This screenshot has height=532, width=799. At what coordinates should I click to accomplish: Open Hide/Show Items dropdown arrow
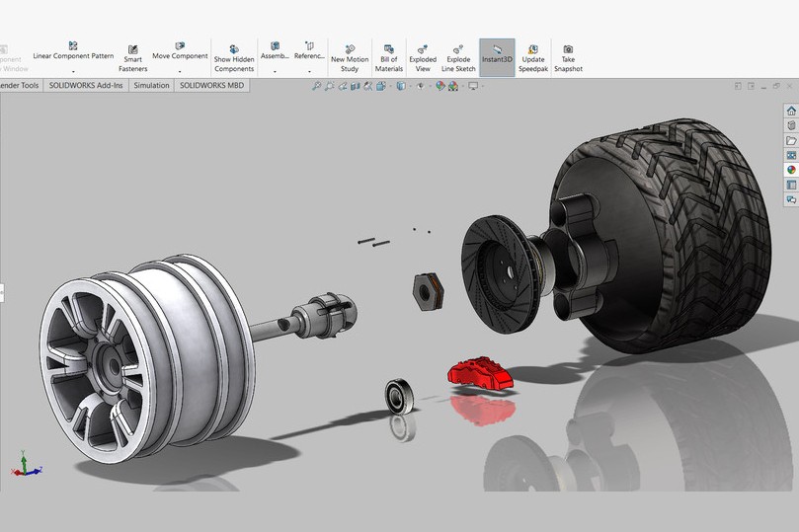(x=430, y=86)
